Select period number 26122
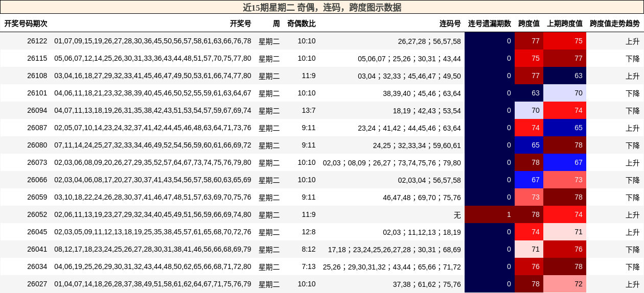Screen dimensions: 644x293 point(37,41)
